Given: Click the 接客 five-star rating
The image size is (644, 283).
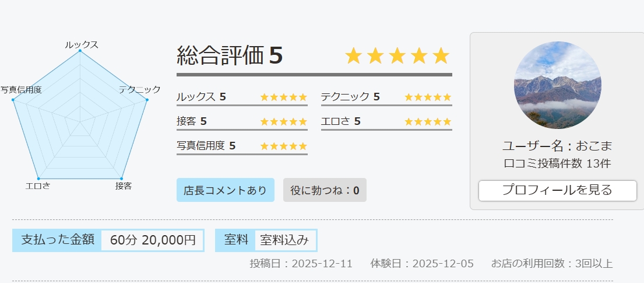Looking at the screenshot, I should pos(283,121).
